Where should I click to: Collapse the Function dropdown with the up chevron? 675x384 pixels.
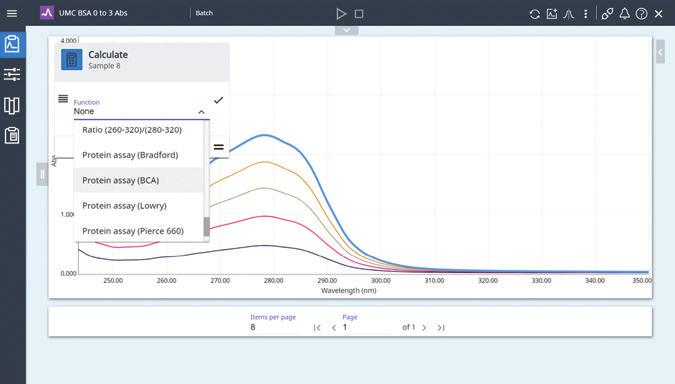pyautogui.click(x=201, y=112)
